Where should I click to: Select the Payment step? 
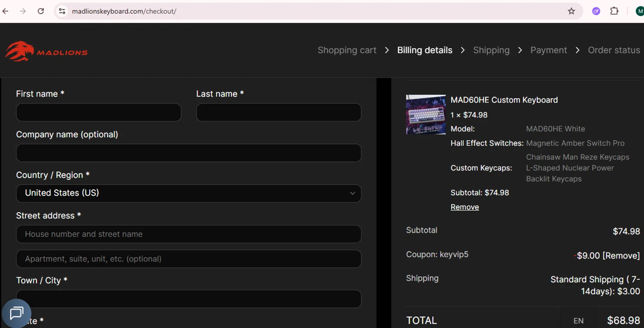click(x=549, y=50)
